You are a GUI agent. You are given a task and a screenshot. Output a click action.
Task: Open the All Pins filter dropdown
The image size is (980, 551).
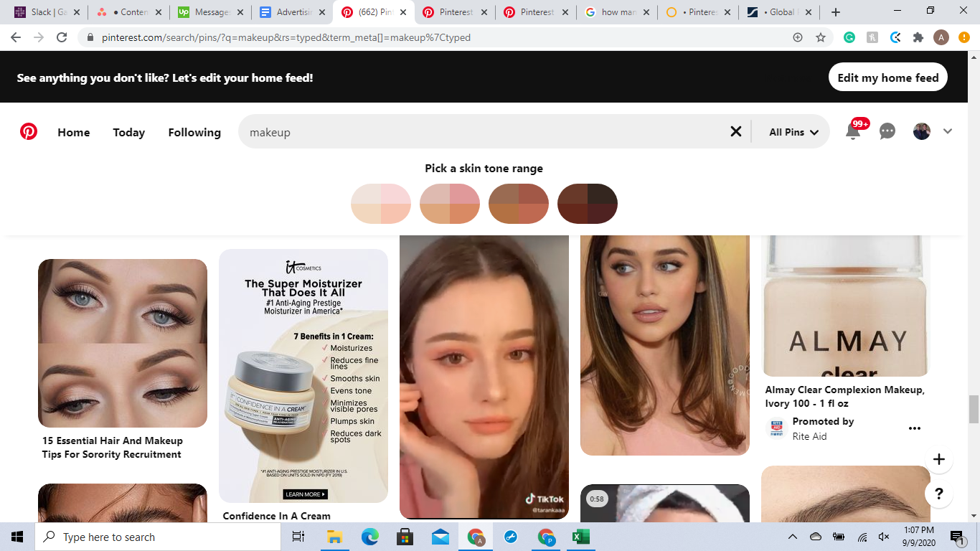pos(793,132)
